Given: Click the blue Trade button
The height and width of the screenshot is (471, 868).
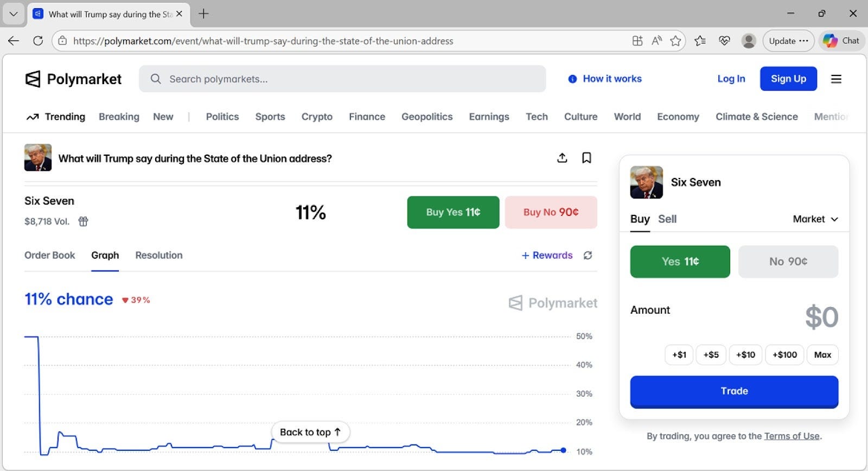Looking at the screenshot, I should (x=734, y=391).
